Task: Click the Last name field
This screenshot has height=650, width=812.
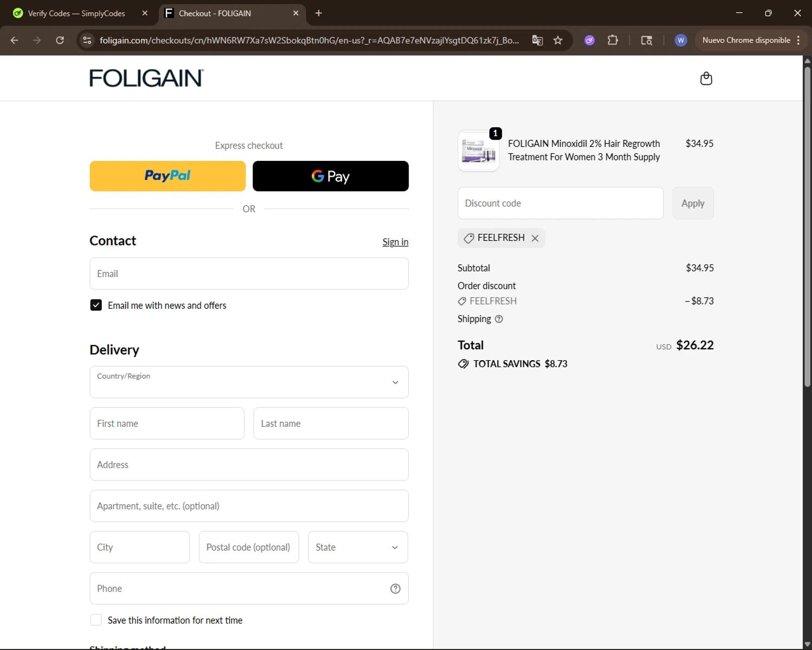Action: coord(331,424)
